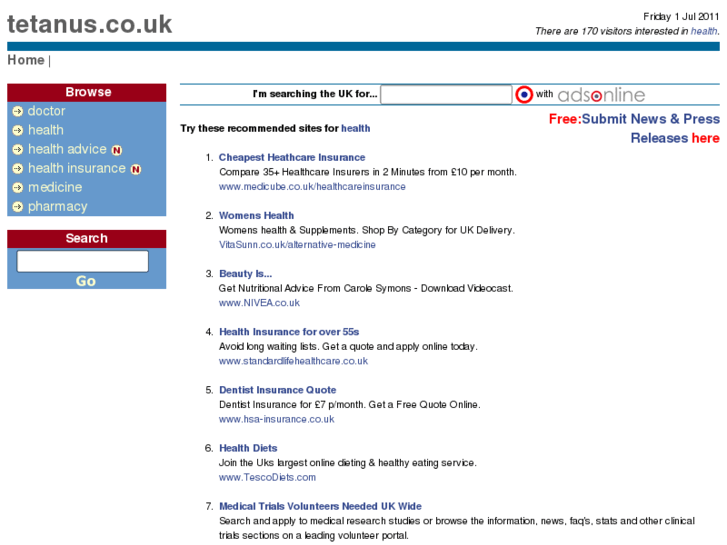Click the Search panel header
This screenshot has width=727, height=545.
pyautogui.click(x=87, y=238)
